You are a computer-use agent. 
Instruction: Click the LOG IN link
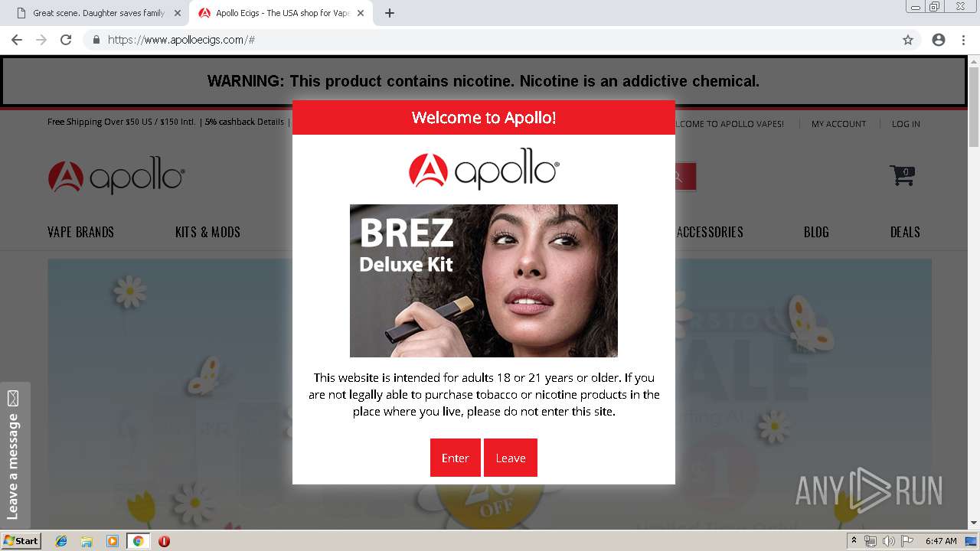[x=906, y=124]
